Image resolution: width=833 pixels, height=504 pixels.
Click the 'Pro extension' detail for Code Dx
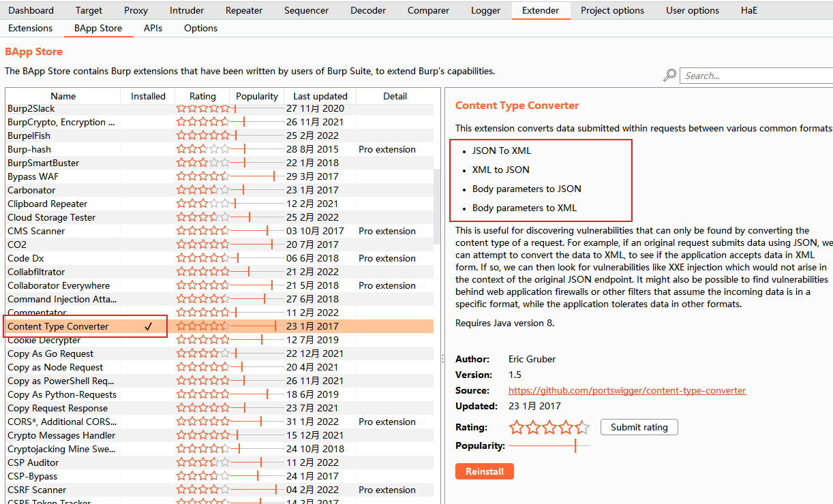(x=387, y=258)
